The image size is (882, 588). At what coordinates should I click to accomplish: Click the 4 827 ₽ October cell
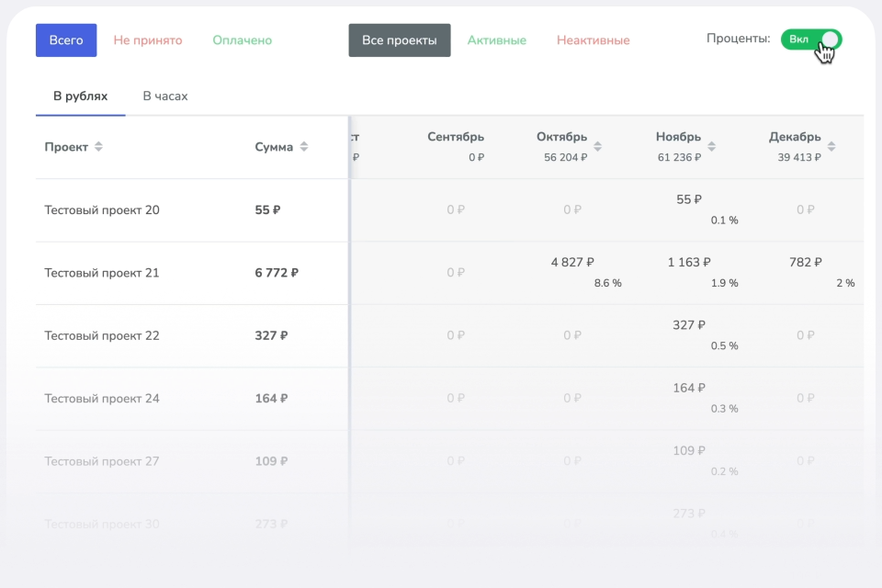(x=572, y=263)
